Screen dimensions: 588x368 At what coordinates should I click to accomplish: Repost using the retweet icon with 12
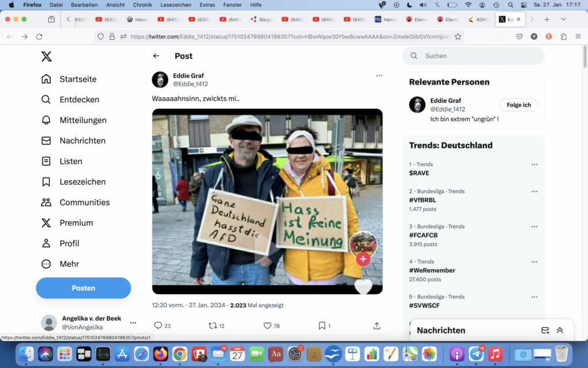coord(212,325)
